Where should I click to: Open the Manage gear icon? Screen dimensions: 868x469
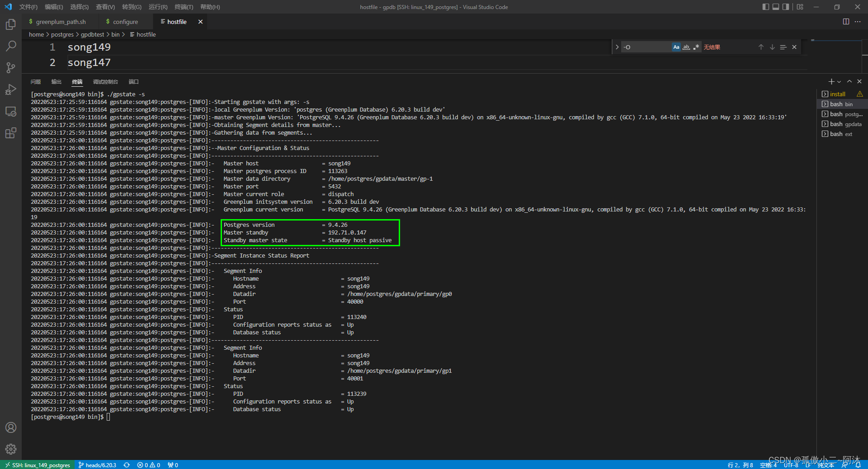(11, 449)
